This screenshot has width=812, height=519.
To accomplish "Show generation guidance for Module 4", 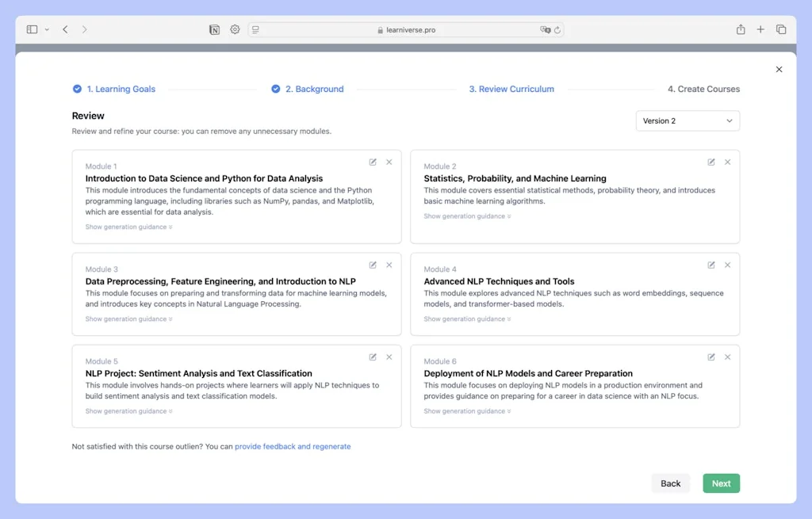I will tap(467, 319).
